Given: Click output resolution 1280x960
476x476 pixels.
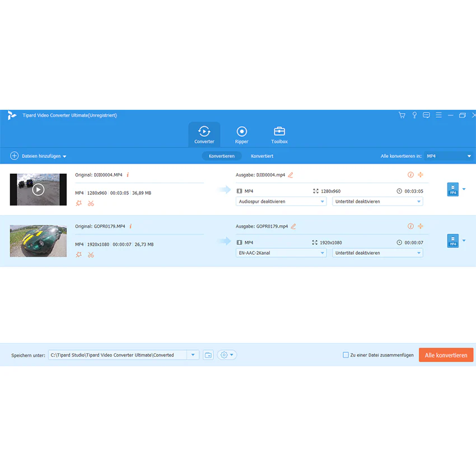Looking at the screenshot, I should (x=330, y=191).
